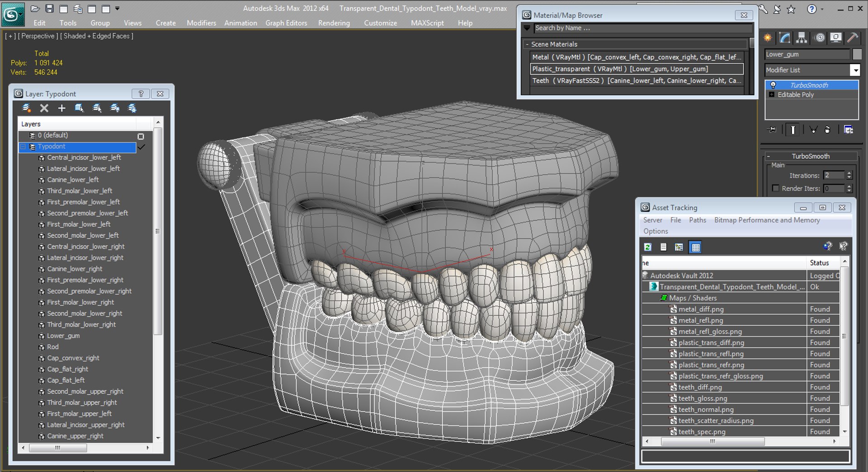The height and width of the screenshot is (472, 868).
Task: Click the tree view icon in Asset Tracking
Action: (679, 247)
